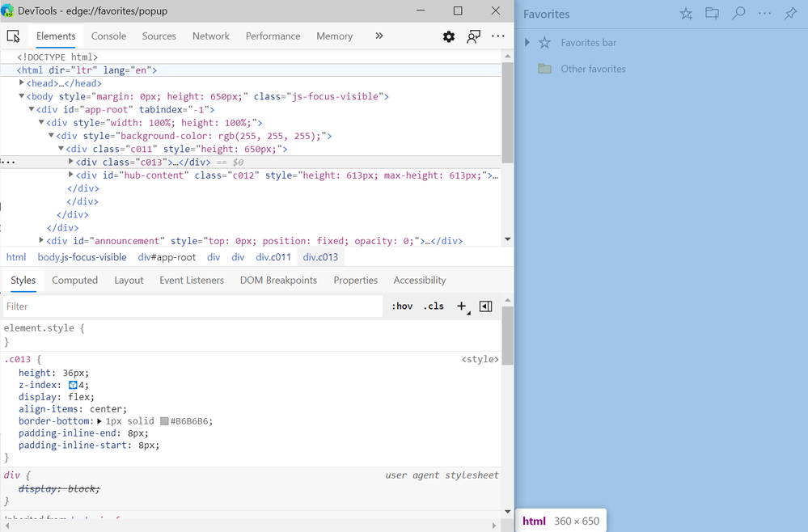Open the Performance tab
This screenshot has width=808, height=532.
coord(273,36)
